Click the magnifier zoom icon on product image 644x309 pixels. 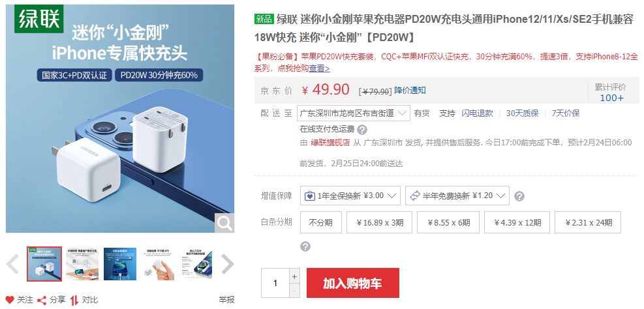pos(224,223)
